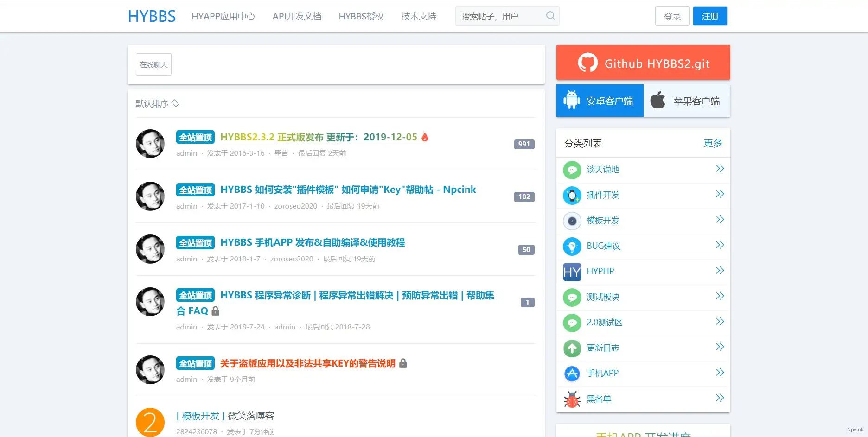The height and width of the screenshot is (437, 868).
Task: Open the 程序异常诊断 FAQ thread
Action: (x=335, y=303)
